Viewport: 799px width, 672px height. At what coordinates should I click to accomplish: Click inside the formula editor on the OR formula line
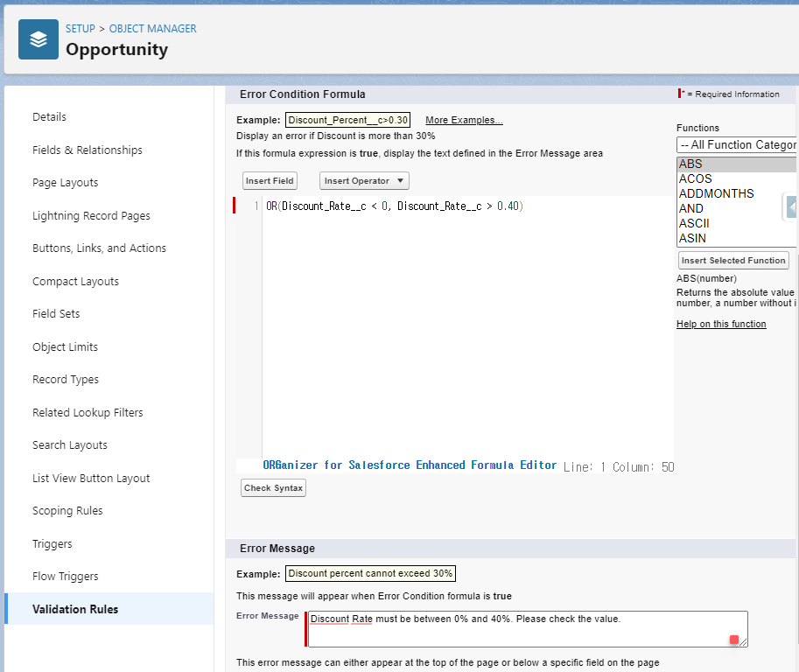point(395,206)
